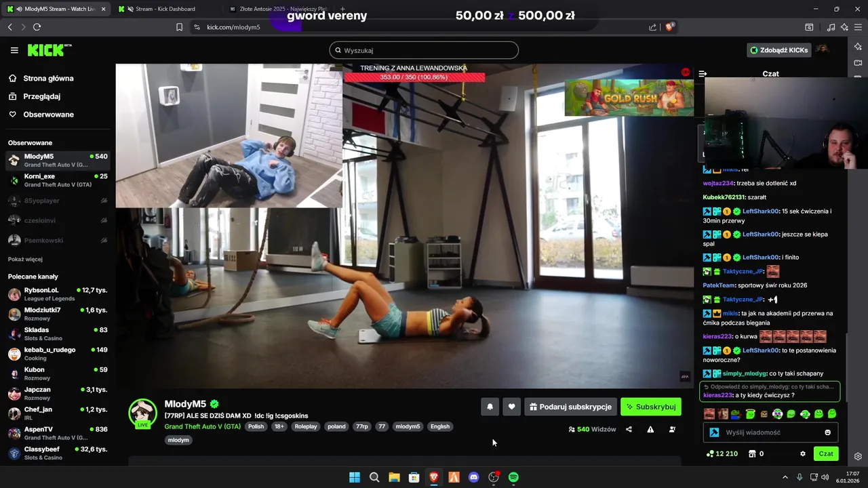
Task: Collapse the chat panel arrow icon
Action: [703, 73]
